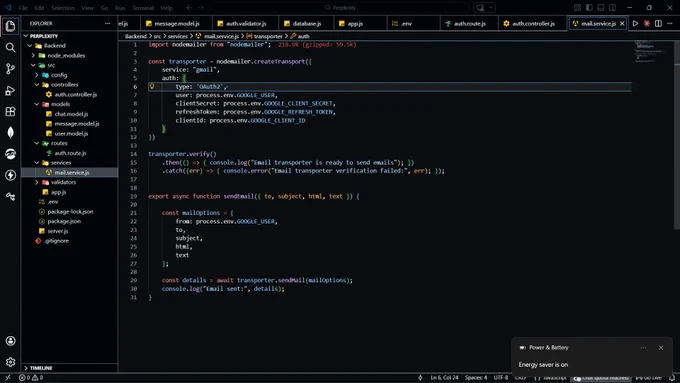Click the Customize Layout icon
This screenshot has height=383, width=680.
(577, 7)
